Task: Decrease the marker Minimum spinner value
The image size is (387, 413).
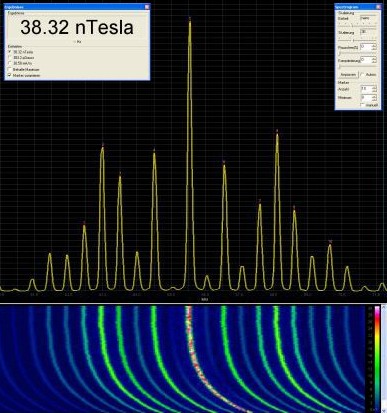Action: 374,100
